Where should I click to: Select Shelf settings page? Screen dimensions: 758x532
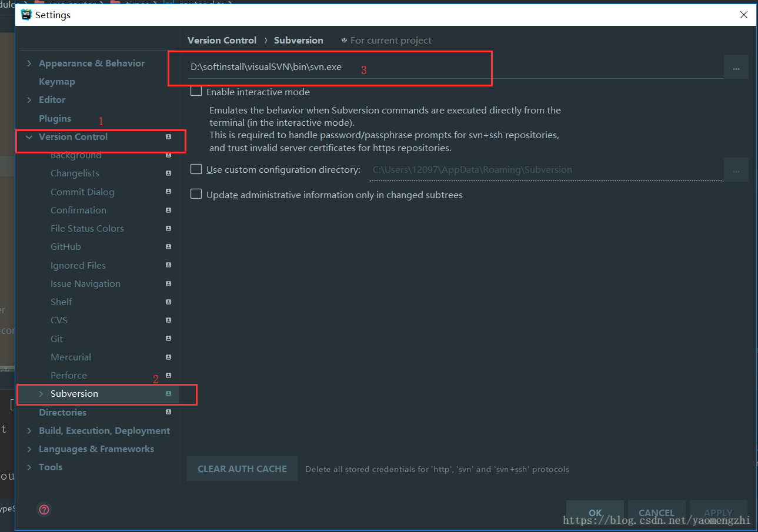(61, 302)
